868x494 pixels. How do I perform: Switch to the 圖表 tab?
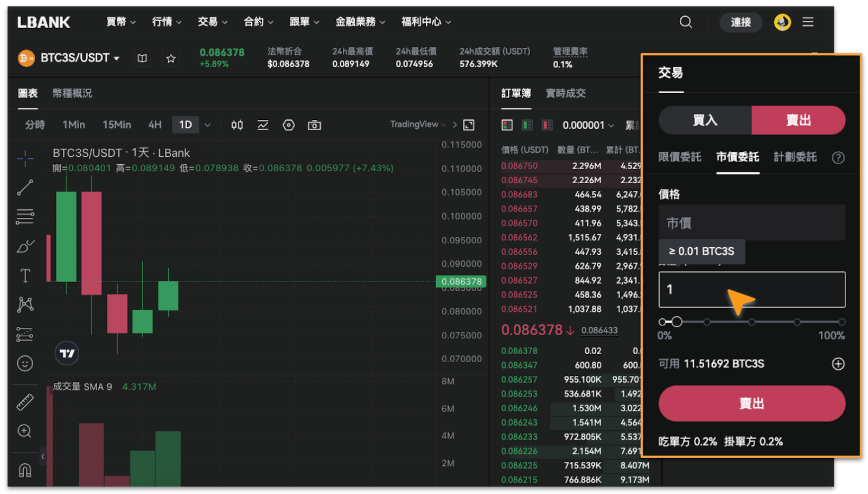pos(28,93)
